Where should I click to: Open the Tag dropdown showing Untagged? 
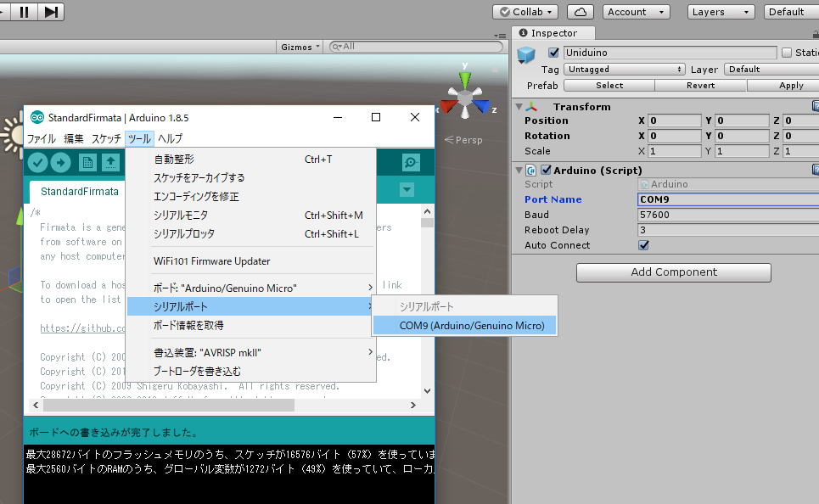624,69
